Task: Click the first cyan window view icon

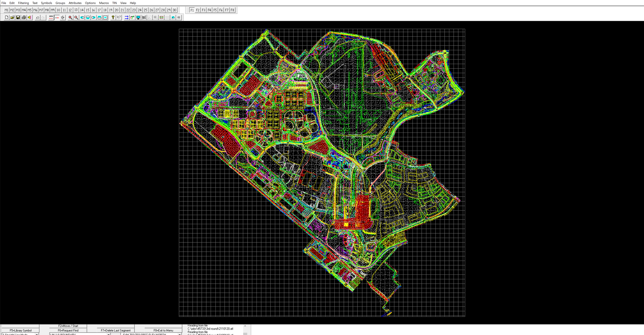Action: [x=82, y=17]
